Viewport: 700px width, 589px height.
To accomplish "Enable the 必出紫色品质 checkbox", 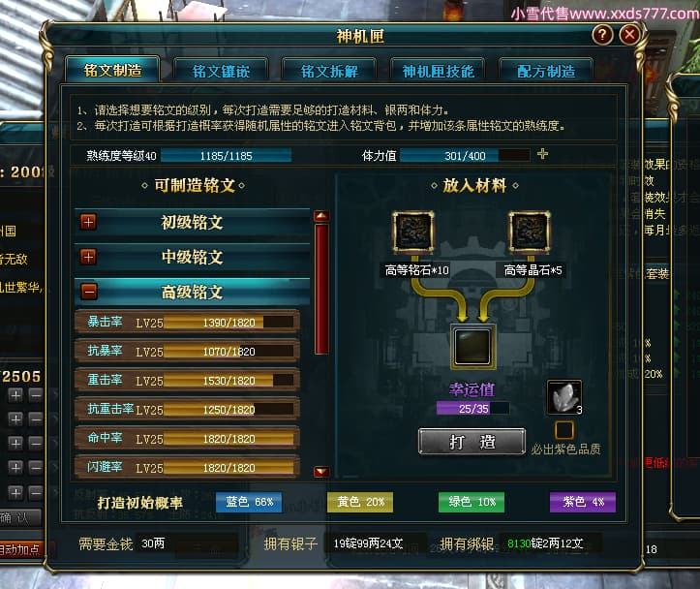I will (x=563, y=429).
